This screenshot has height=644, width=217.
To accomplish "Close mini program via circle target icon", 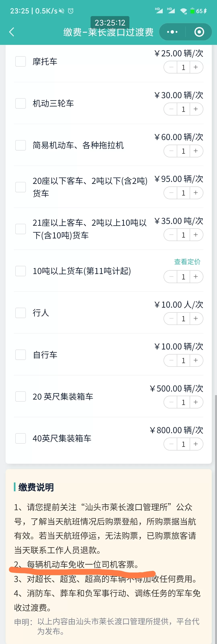I will (x=199, y=32).
